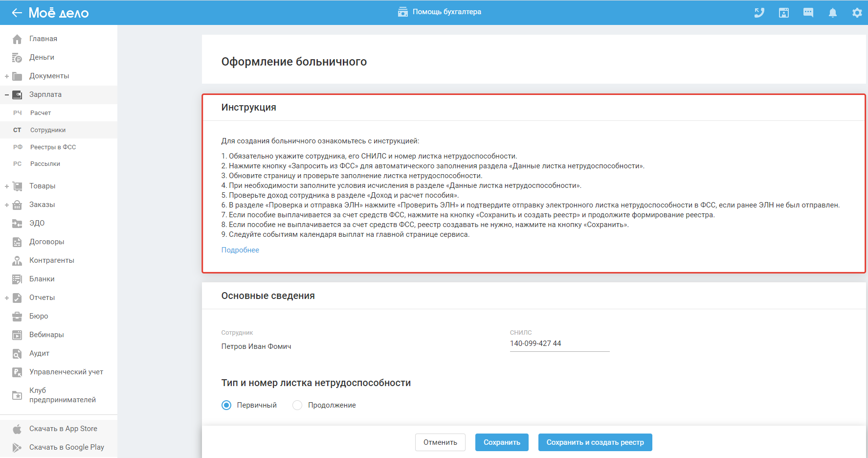Screen dimensions: 868x458
Task: Click the Помощь бухгалтера icon
Action: (402, 12)
